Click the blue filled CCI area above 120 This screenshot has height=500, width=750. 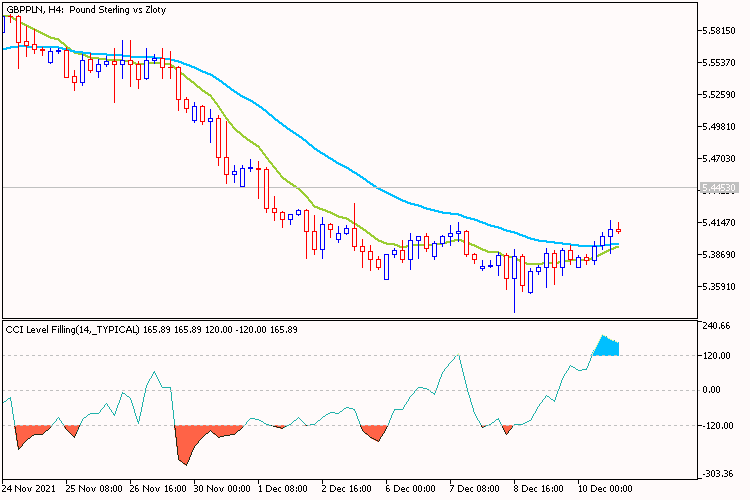click(607, 347)
